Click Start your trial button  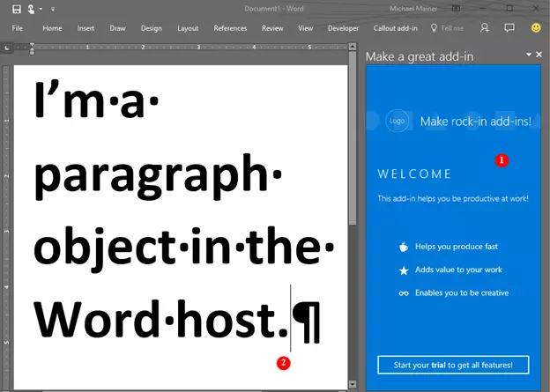pyautogui.click(x=453, y=364)
